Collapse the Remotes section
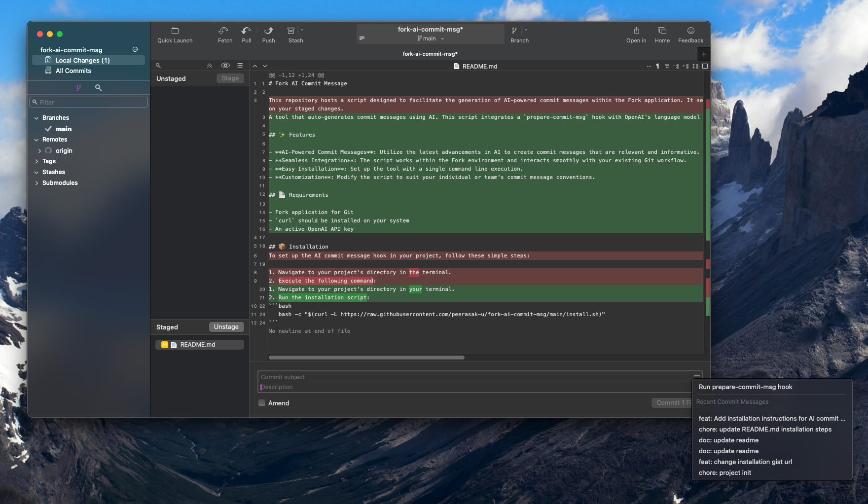This screenshot has width=868, height=504. (x=36, y=140)
